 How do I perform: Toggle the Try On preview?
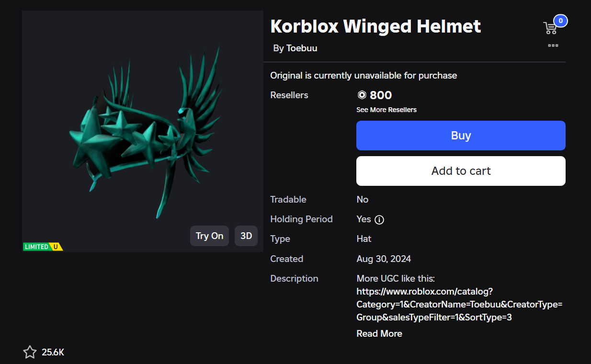[209, 236]
